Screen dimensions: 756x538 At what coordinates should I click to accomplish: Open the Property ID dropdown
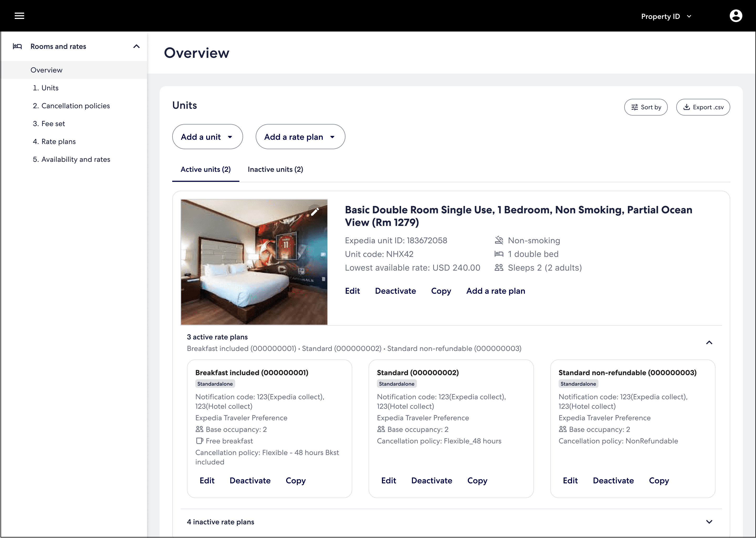pyautogui.click(x=666, y=16)
